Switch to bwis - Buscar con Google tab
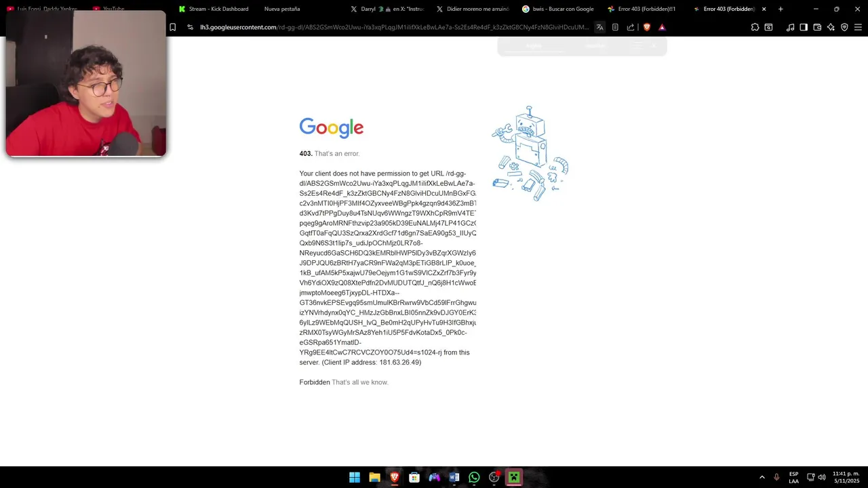Viewport: 868px width, 488px height. (x=557, y=9)
